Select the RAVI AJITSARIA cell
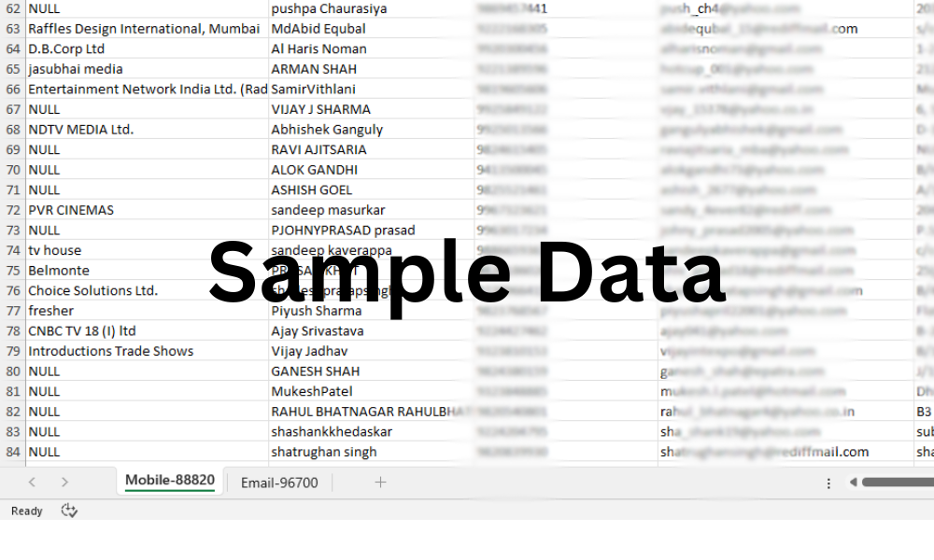 (x=372, y=149)
